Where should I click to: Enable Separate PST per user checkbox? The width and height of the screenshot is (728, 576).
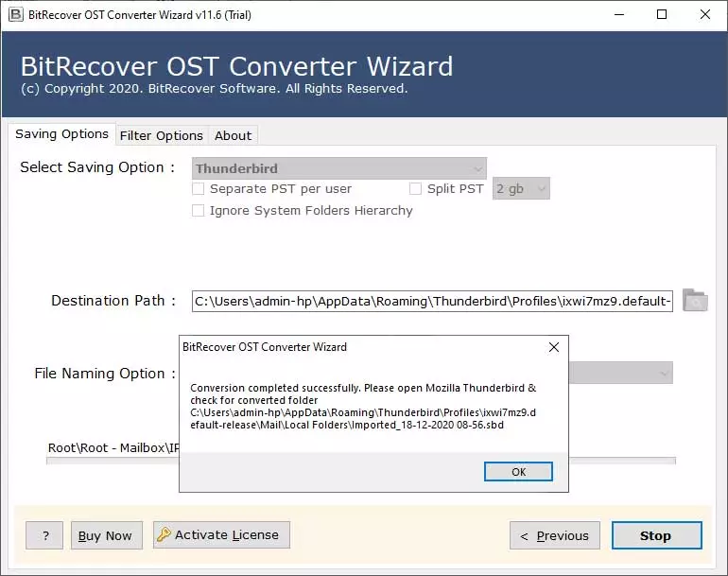pos(199,188)
